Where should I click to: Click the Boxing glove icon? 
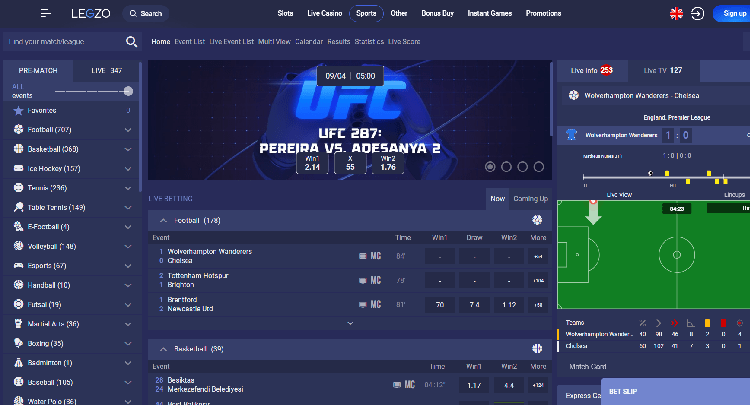tap(18, 343)
